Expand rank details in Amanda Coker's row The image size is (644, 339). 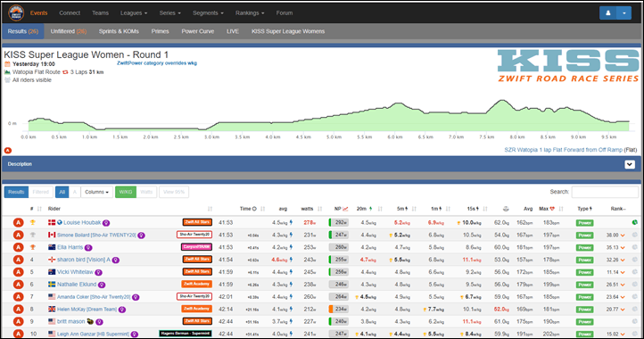click(x=623, y=297)
